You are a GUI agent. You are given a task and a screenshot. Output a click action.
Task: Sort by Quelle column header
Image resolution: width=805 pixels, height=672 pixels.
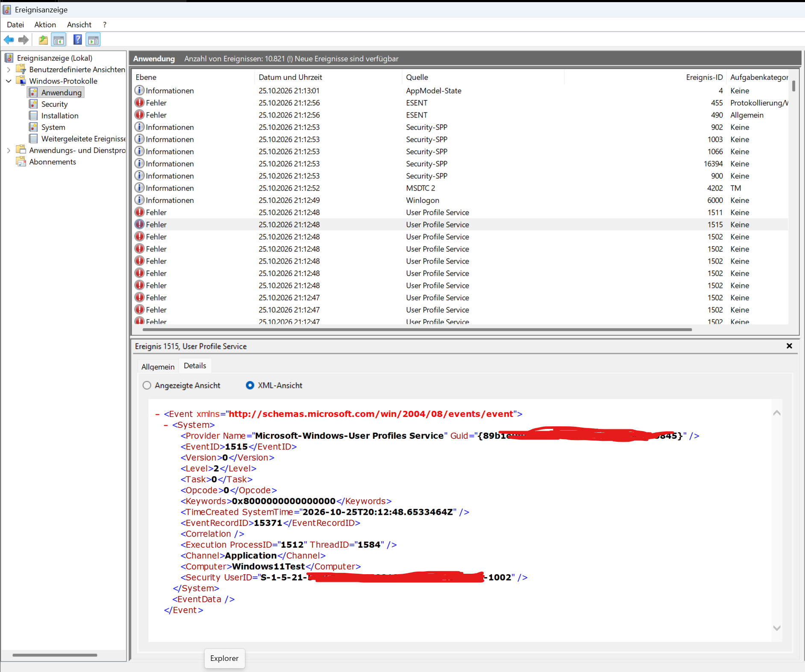point(483,77)
